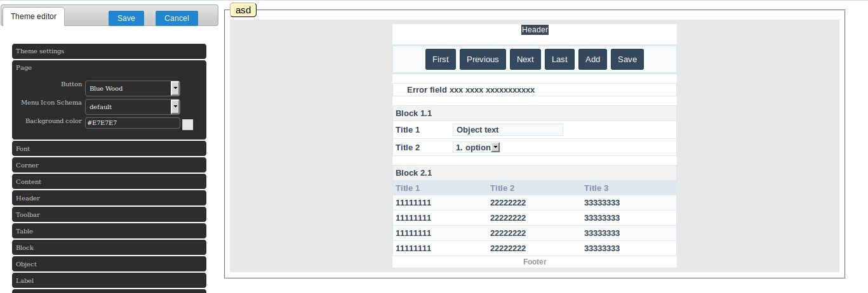Select the Theme editor tab
Screen dimensions: 868x293
point(34,17)
